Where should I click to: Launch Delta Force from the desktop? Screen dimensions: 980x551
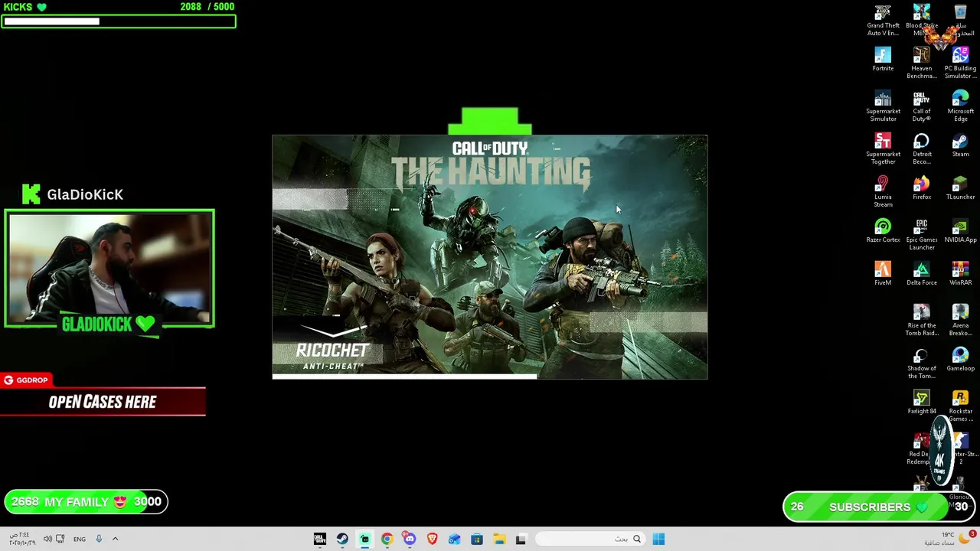921,274
